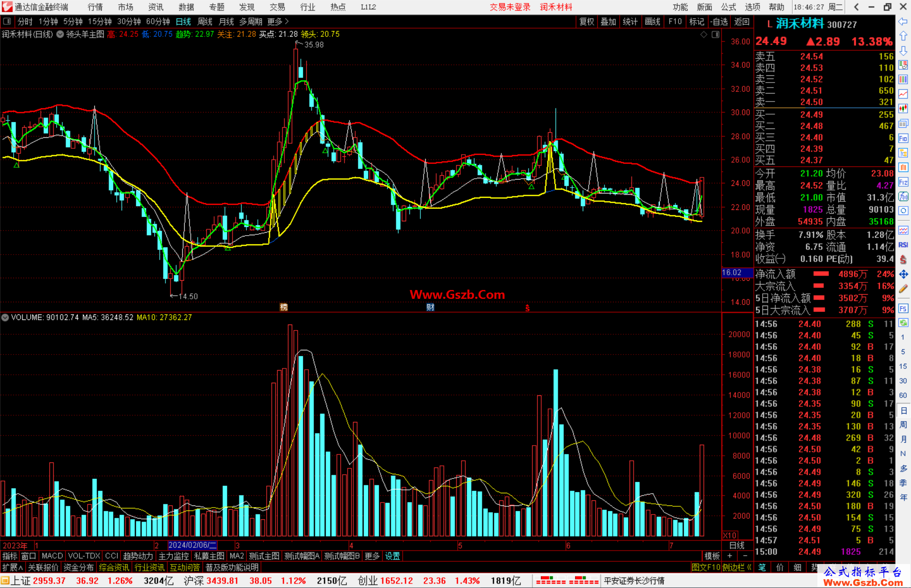Expand the 扩展 panel at bottom-left
This screenshot has height=588, width=911.
pyautogui.click(x=12, y=567)
